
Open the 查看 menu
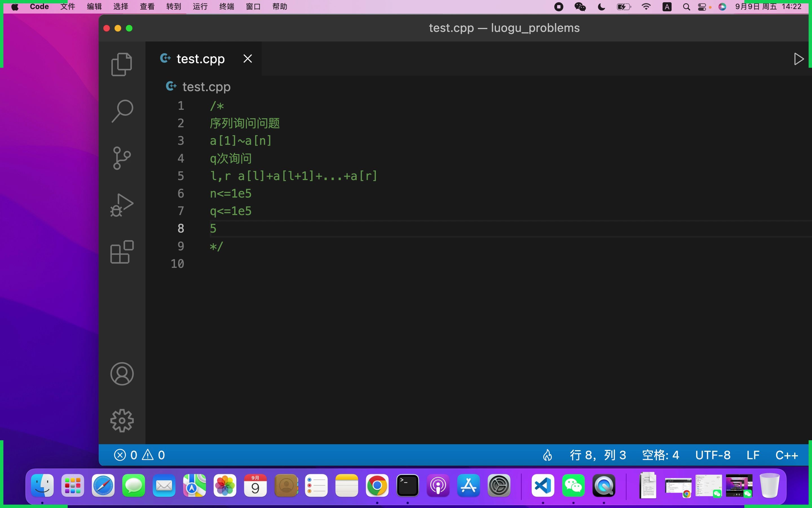pyautogui.click(x=147, y=7)
